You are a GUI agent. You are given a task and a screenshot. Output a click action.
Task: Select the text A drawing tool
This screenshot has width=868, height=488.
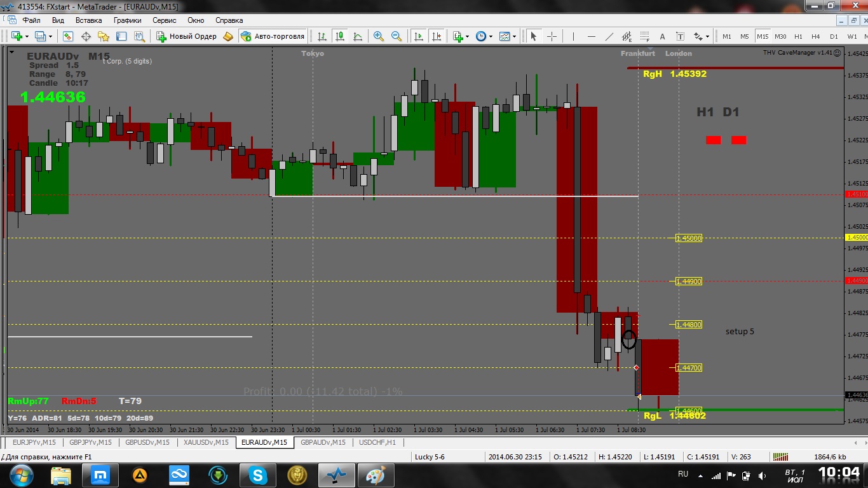tap(662, 36)
